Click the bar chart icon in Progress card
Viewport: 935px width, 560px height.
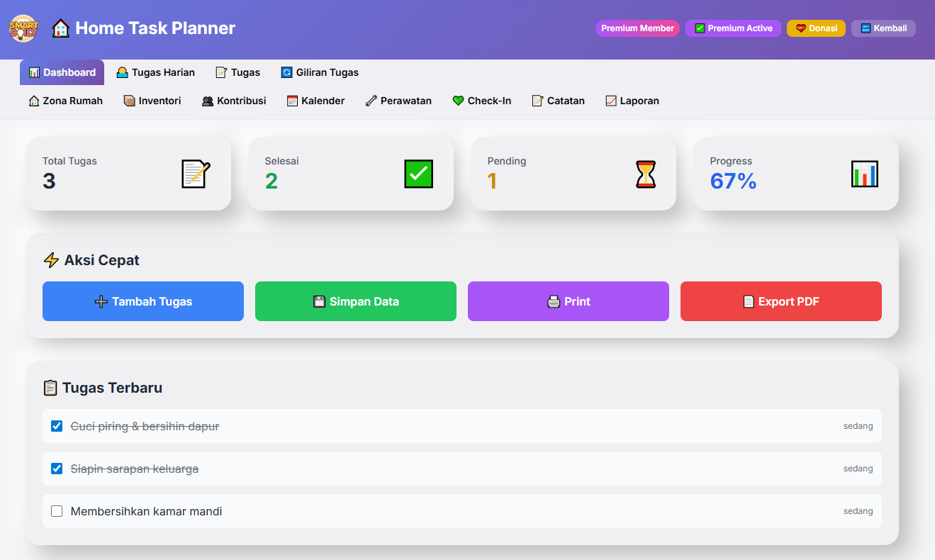(864, 174)
